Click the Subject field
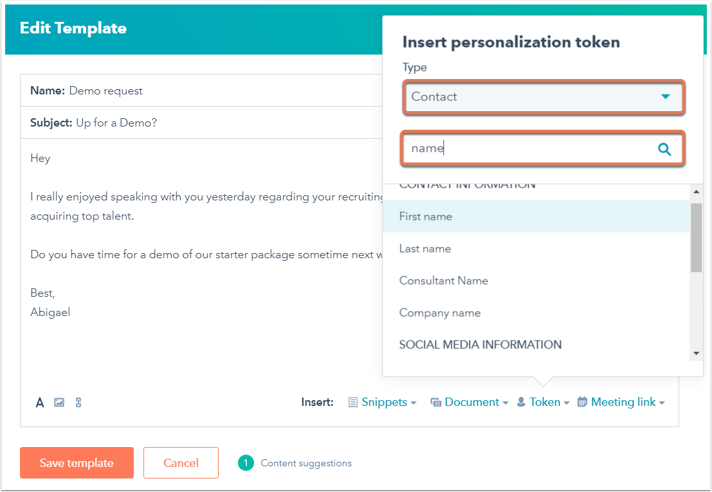The width and height of the screenshot is (712, 492). [202, 123]
